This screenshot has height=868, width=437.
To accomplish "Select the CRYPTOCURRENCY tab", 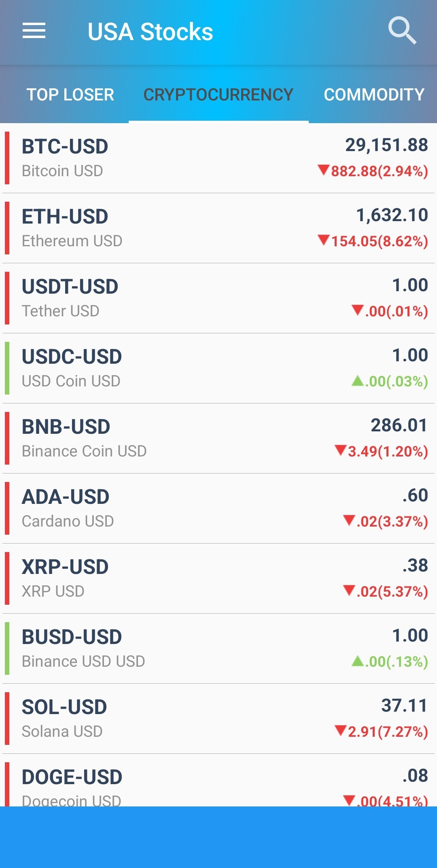I will pos(218,94).
